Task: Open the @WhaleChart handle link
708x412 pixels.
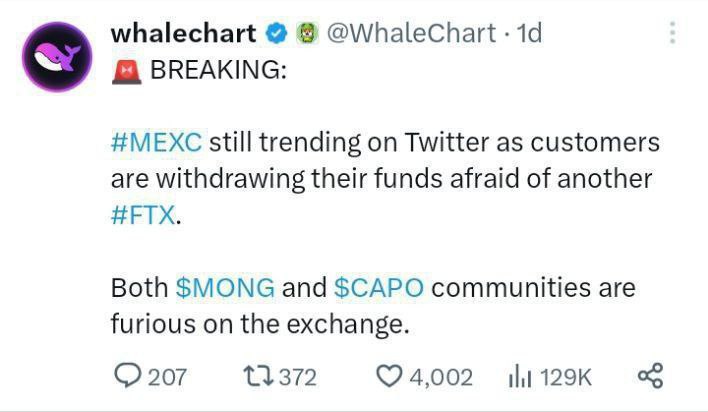Action: (411, 32)
